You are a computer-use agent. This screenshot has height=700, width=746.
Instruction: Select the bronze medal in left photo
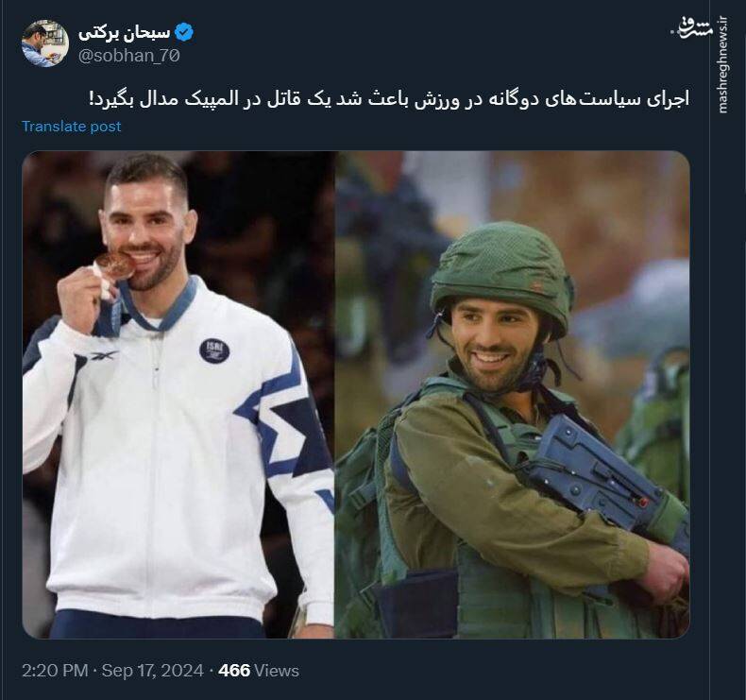114,266
